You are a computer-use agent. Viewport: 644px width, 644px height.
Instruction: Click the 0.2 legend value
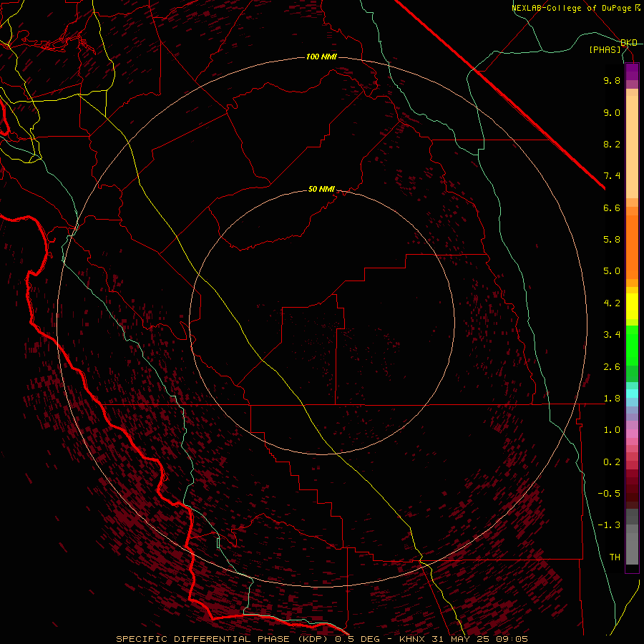click(x=612, y=462)
